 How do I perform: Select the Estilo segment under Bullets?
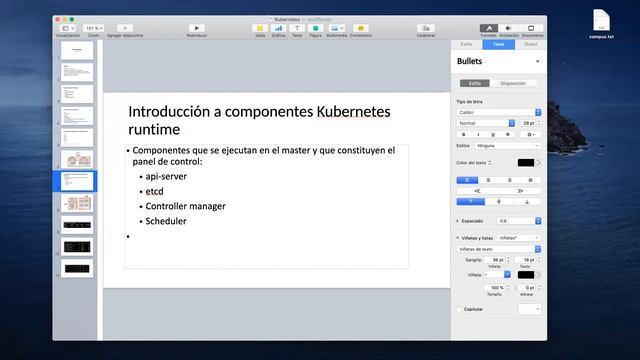point(474,83)
